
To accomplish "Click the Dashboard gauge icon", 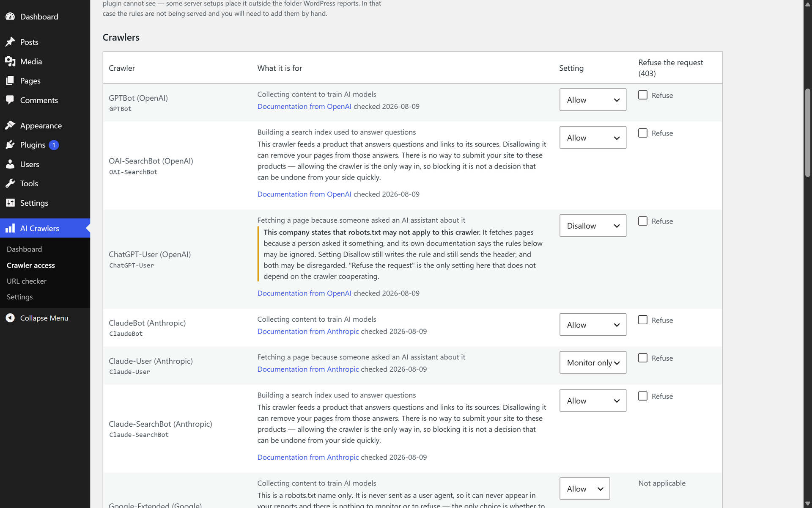I will (10, 17).
